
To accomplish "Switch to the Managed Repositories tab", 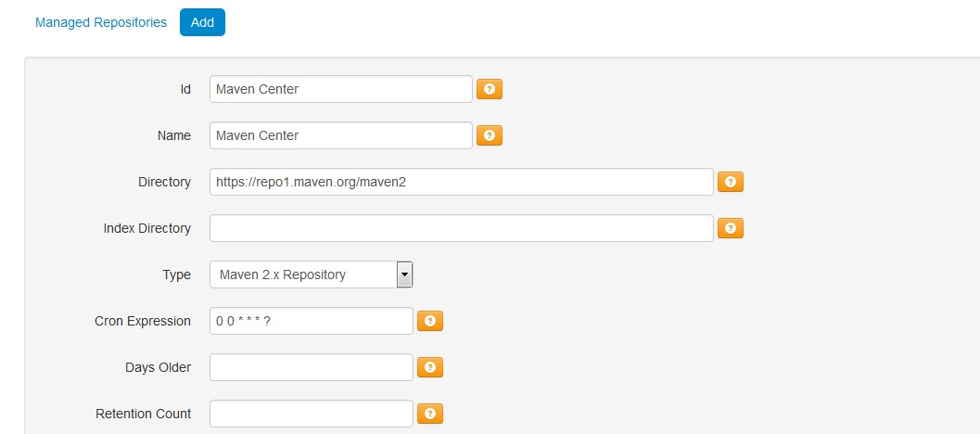I will (x=101, y=22).
